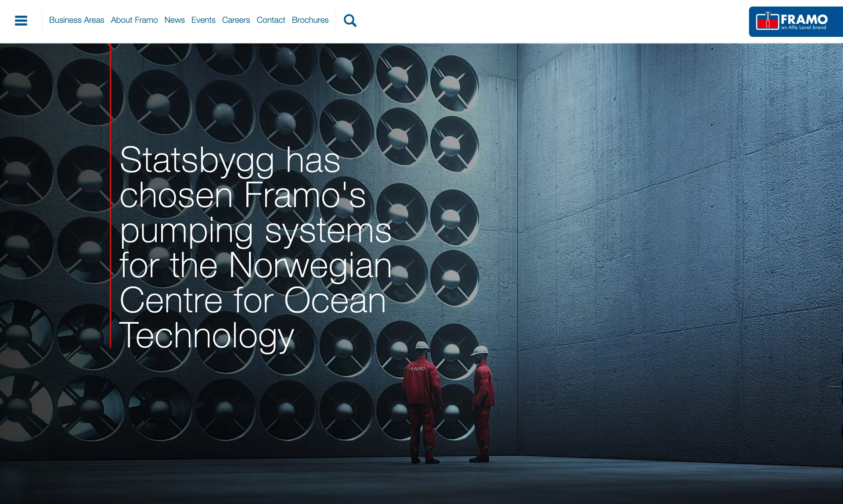843x504 pixels.
Task: Click the search magnifier icon
Action: click(x=350, y=21)
